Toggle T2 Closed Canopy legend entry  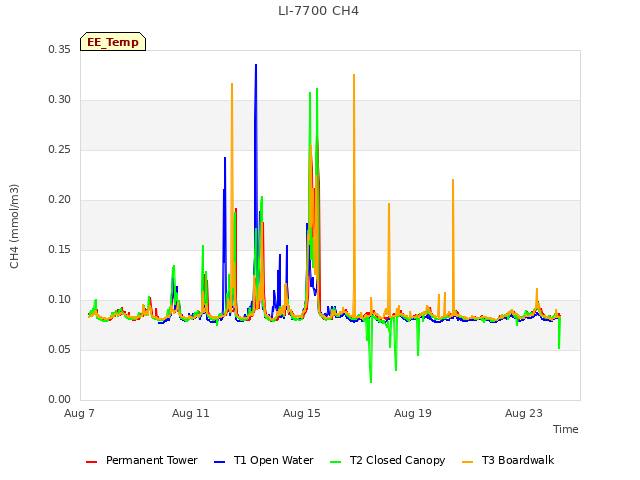coord(388,460)
